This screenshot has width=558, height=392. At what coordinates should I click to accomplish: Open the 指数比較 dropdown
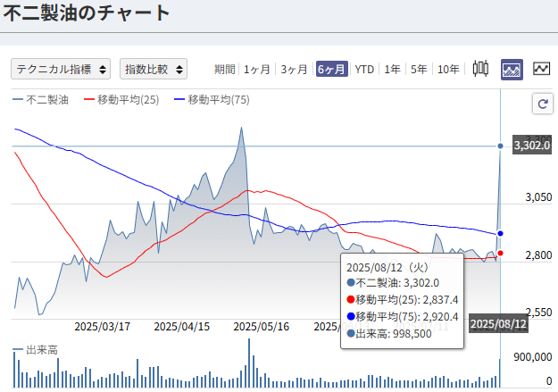[154, 69]
